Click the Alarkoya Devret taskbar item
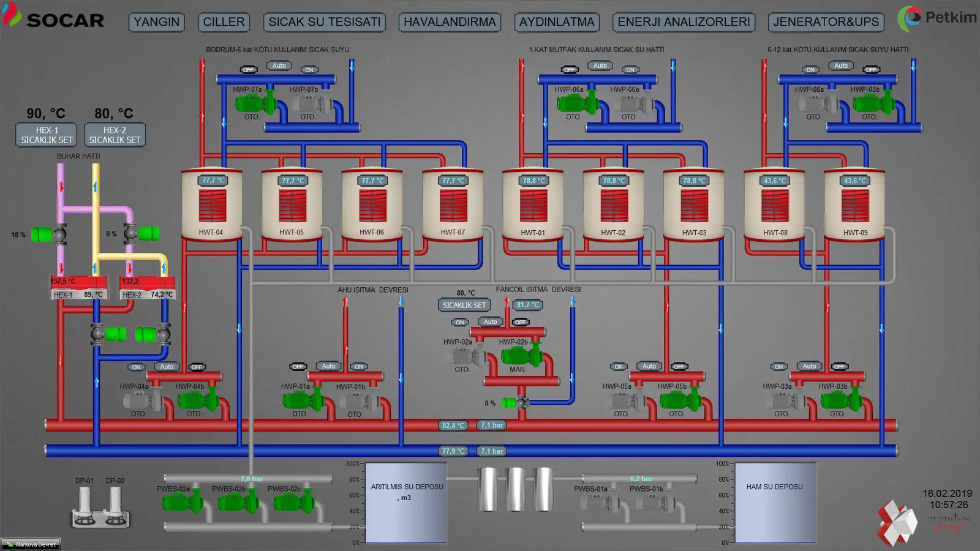 (x=31, y=544)
